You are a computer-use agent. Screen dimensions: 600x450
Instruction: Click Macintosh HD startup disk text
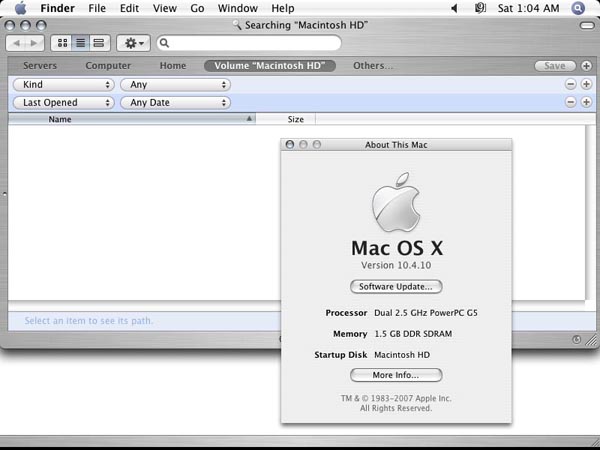402,355
